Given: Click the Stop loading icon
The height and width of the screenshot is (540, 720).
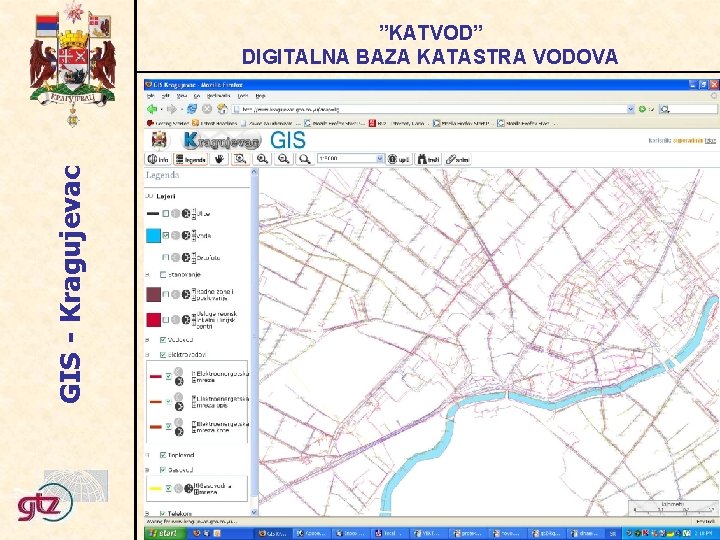Looking at the screenshot, I should [x=207, y=109].
